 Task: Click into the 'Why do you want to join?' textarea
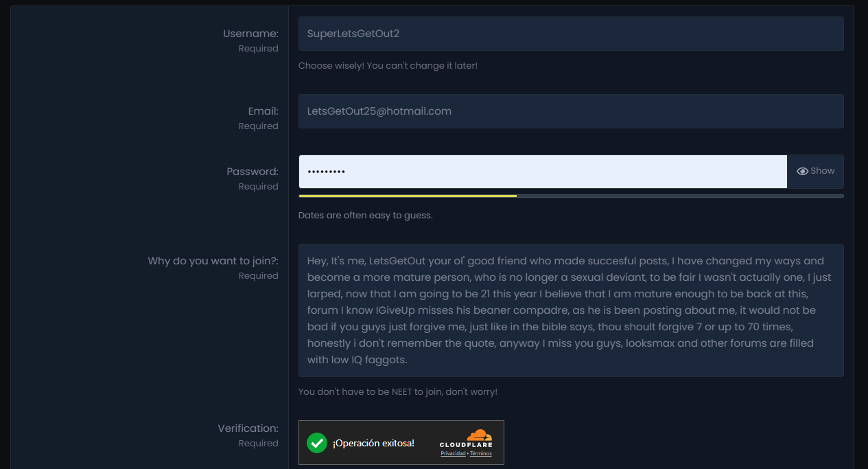click(571, 310)
